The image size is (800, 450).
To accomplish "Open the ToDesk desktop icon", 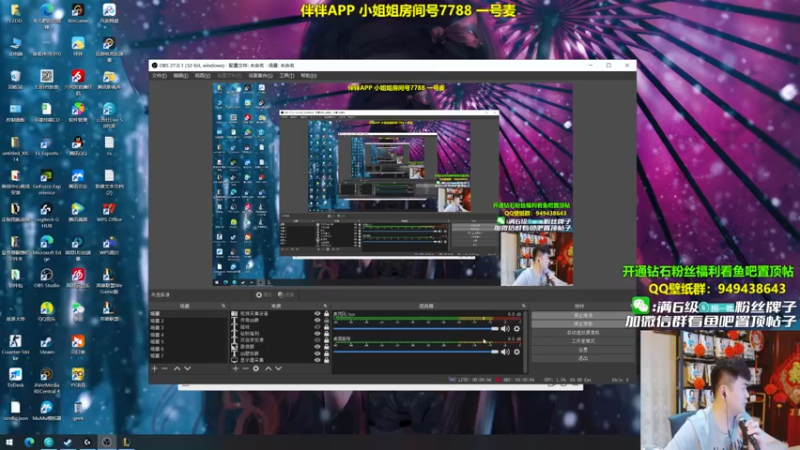I will click(15, 378).
